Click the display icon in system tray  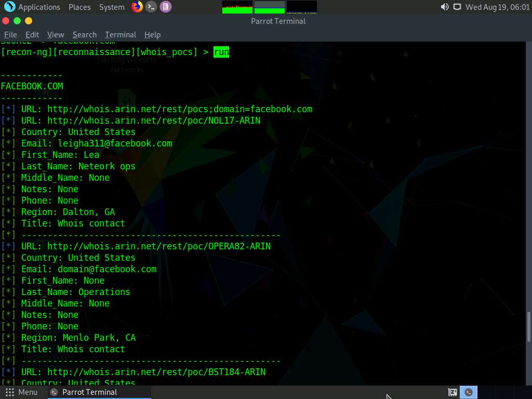[457, 7]
